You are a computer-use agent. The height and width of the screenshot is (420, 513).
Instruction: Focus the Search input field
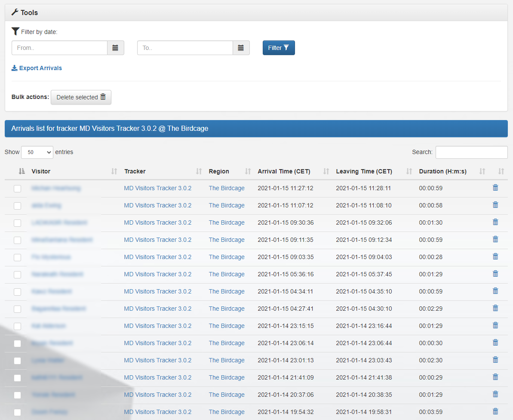click(x=471, y=152)
